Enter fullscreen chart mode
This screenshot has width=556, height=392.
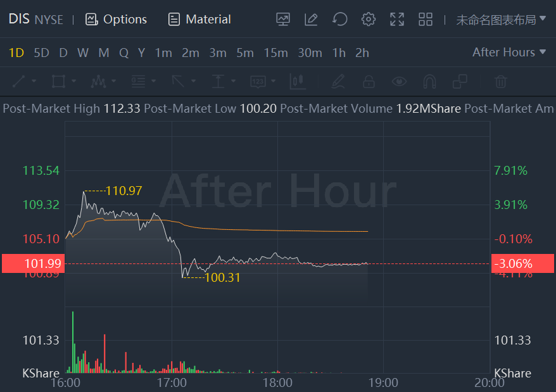click(x=397, y=20)
